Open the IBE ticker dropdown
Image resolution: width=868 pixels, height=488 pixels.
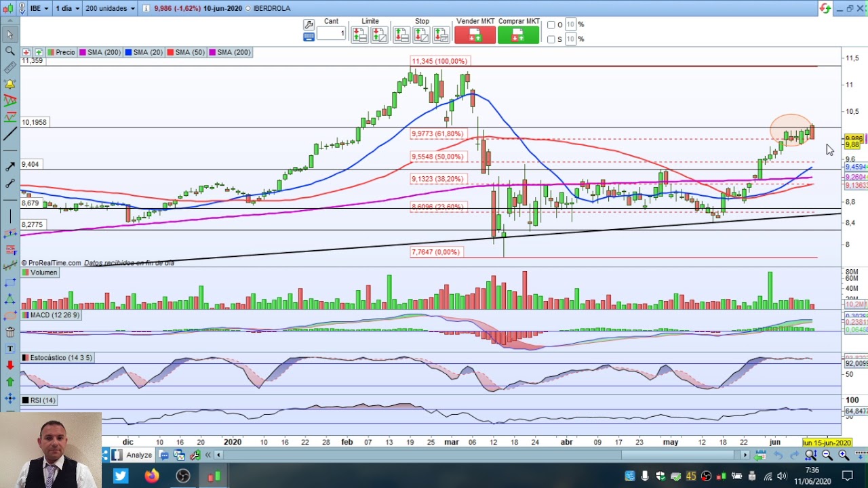[x=40, y=8]
